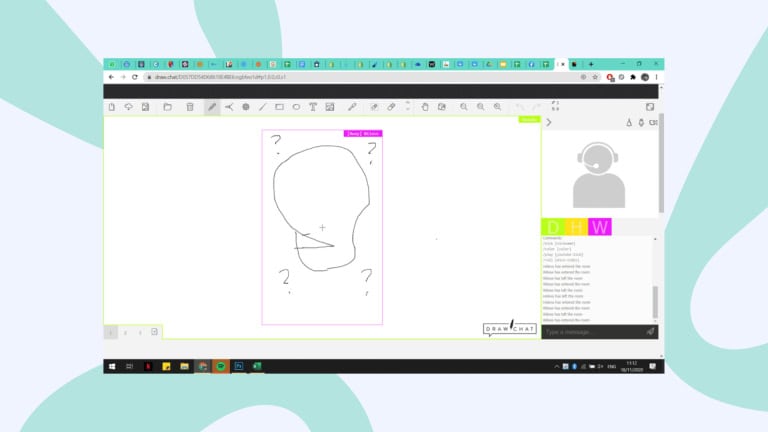Screen dimensions: 768x432
Task: Select the rectangle shape tool
Action: [279, 107]
